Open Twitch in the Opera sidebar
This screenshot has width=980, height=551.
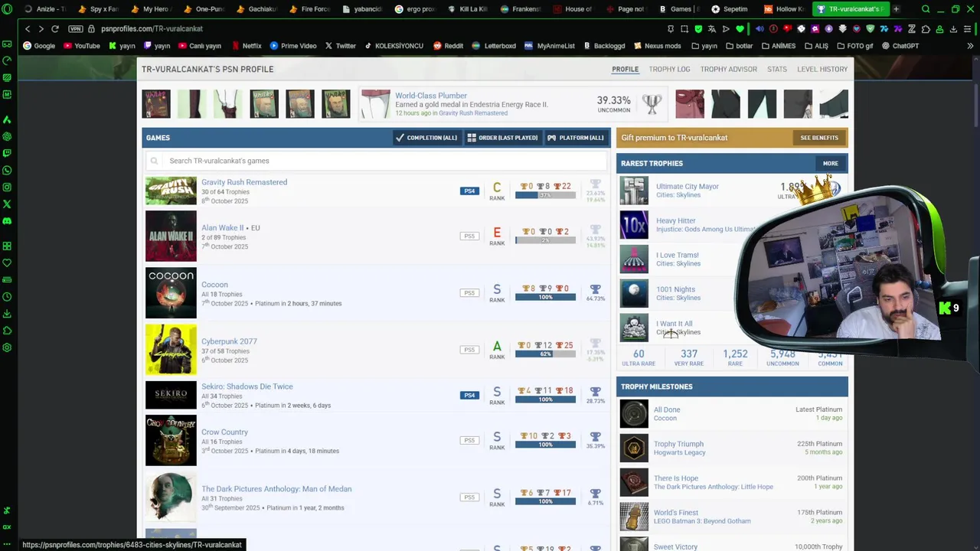click(7, 153)
